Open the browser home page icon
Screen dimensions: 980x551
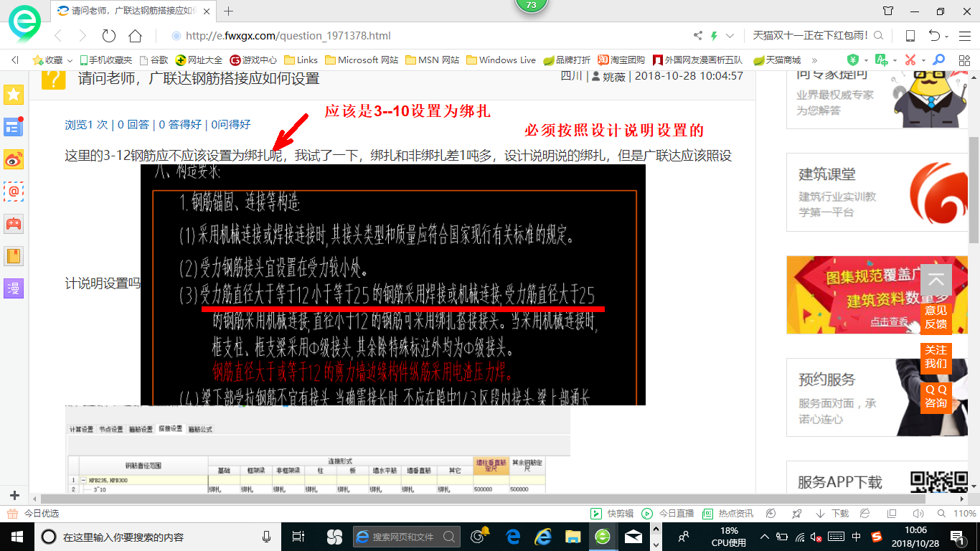pyautogui.click(x=135, y=36)
